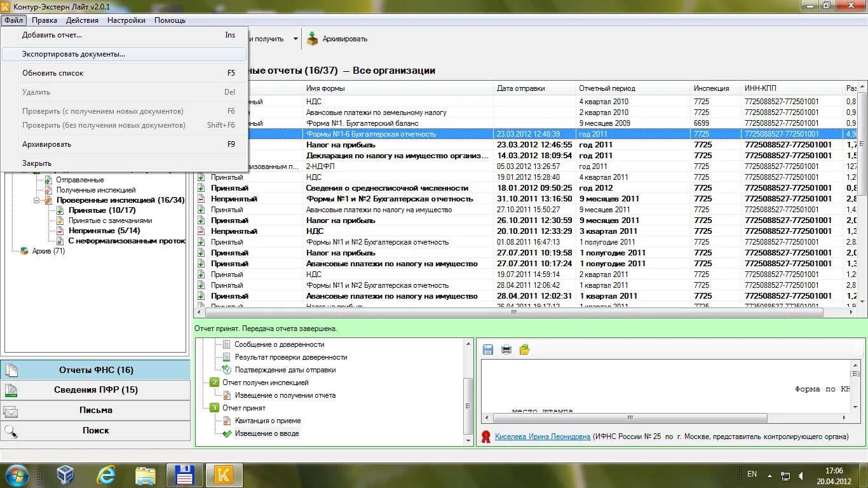Open the Поиск section

(x=95, y=431)
